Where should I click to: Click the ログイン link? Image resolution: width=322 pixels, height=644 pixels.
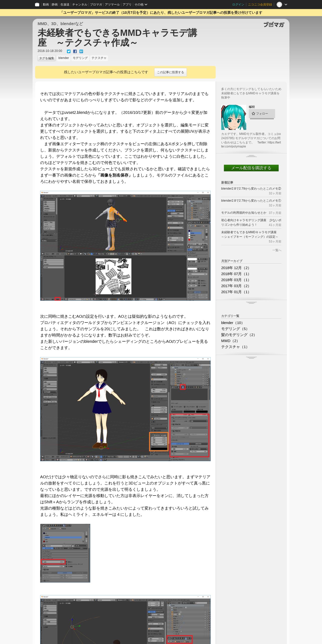tap(238, 5)
